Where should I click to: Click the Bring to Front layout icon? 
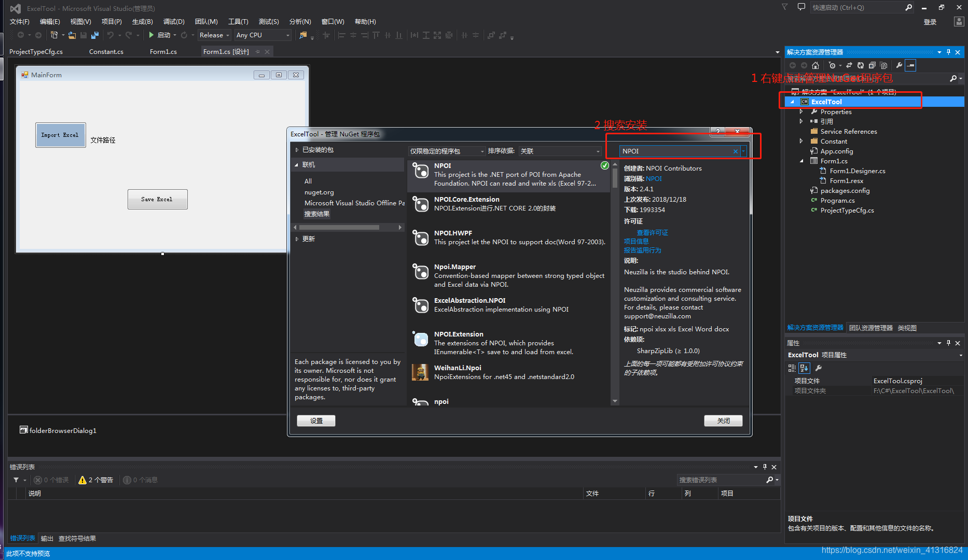[491, 35]
